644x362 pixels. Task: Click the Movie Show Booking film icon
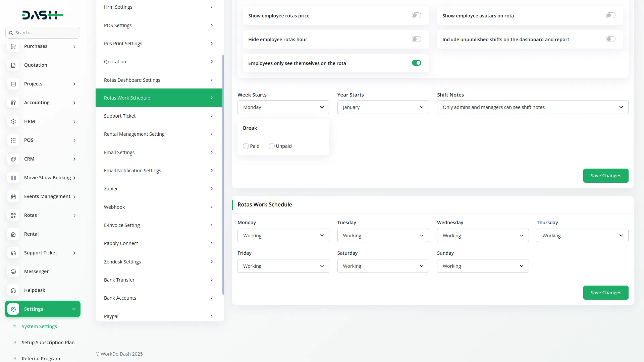pos(13,178)
